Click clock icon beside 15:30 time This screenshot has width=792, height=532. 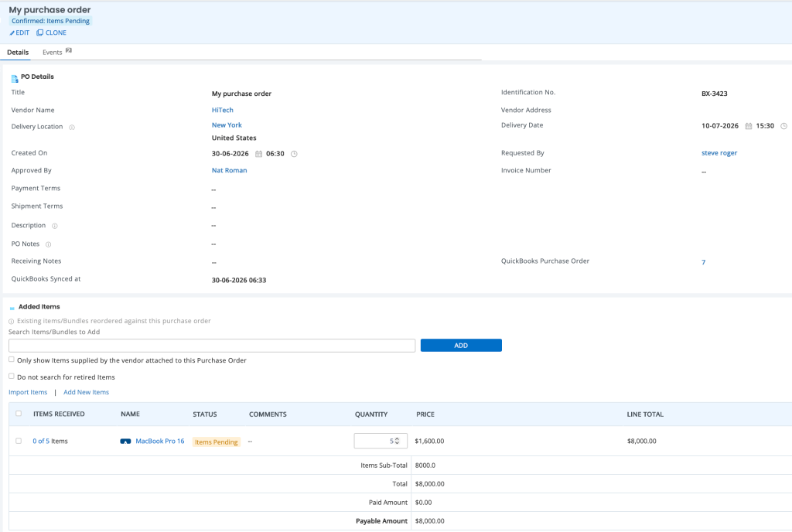pyautogui.click(x=784, y=126)
